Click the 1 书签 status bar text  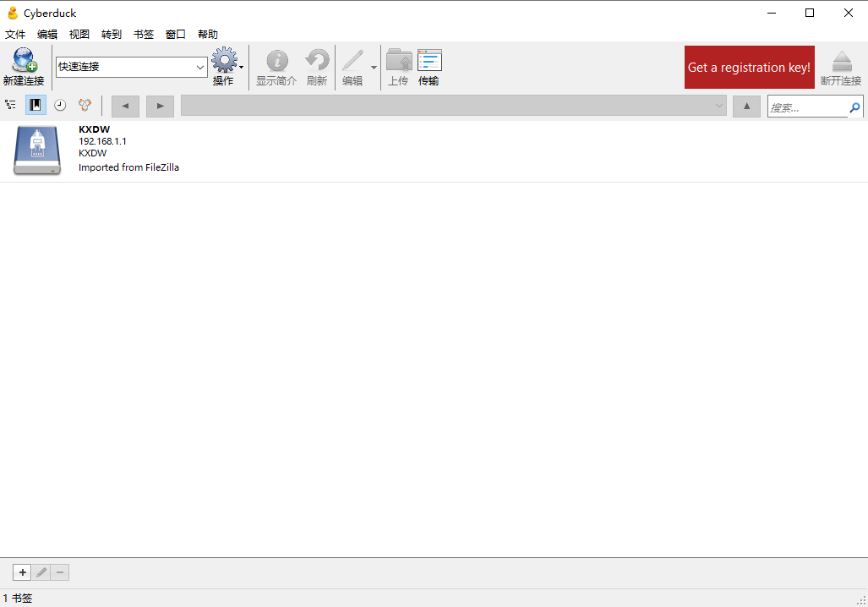coord(18,599)
